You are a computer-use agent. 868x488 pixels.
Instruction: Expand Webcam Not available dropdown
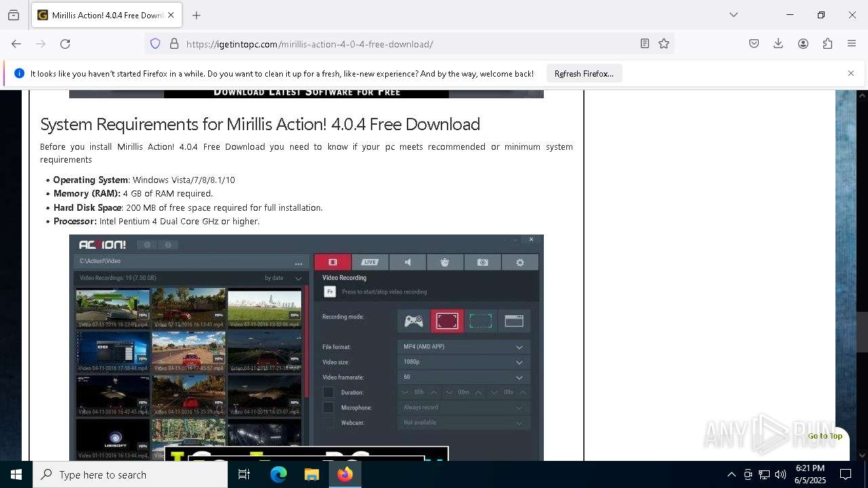(464, 423)
